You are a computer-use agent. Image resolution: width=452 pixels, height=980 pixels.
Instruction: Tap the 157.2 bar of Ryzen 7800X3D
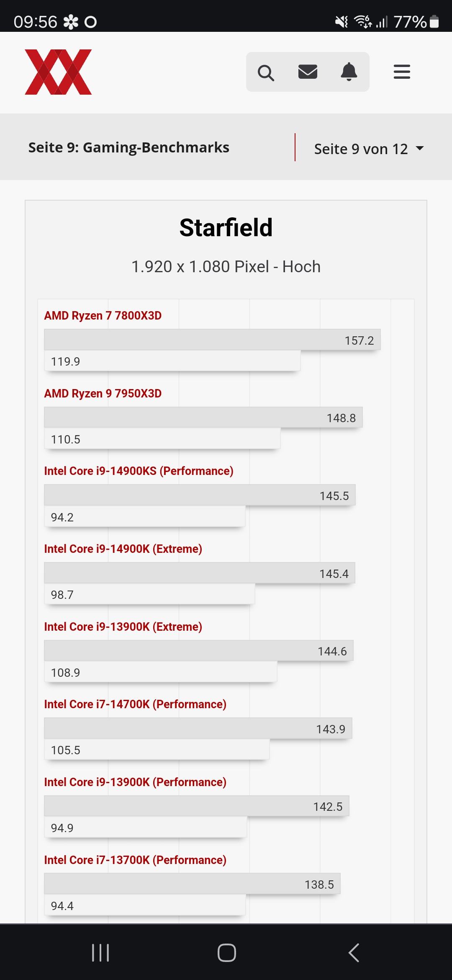pos(212,340)
